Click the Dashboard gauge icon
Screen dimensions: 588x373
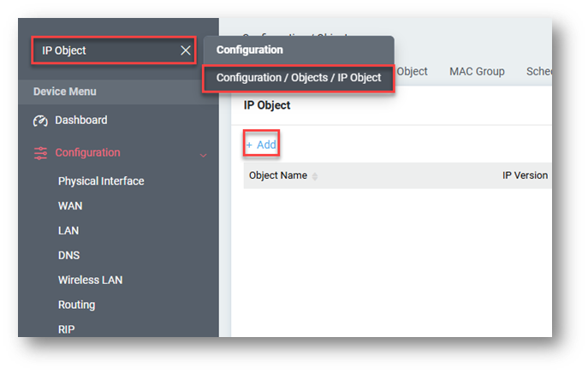pos(41,121)
